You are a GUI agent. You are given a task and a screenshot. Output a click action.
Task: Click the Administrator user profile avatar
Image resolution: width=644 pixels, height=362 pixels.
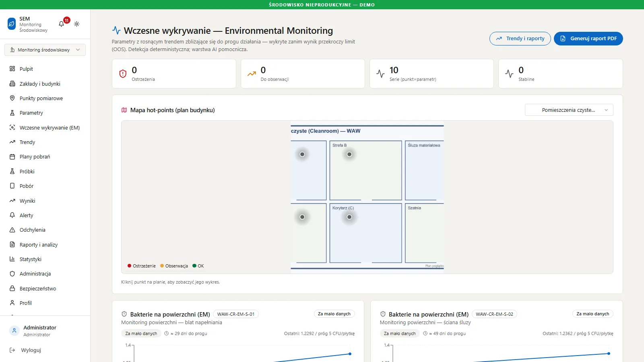coord(14,331)
